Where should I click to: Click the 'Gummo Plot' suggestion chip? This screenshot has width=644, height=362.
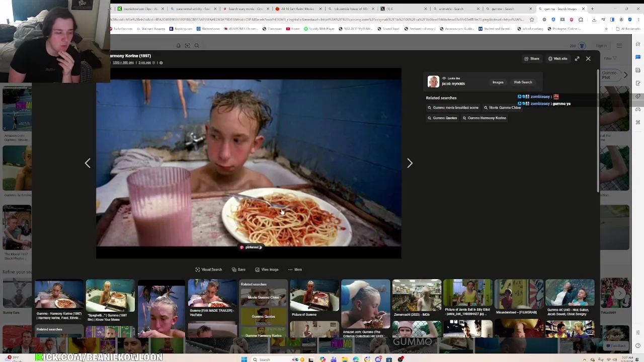tap(610, 75)
